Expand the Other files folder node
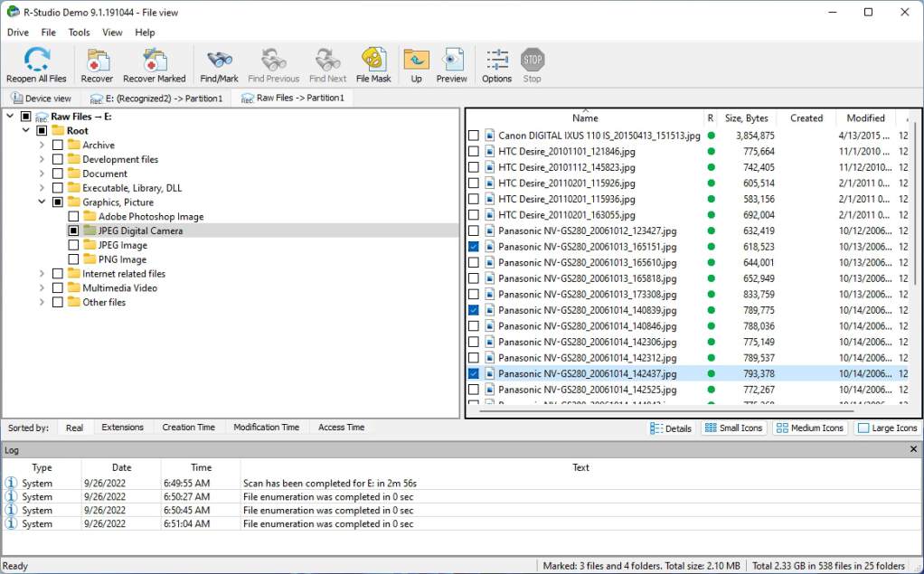The width and height of the screenshot is (924, 574). 42,302
